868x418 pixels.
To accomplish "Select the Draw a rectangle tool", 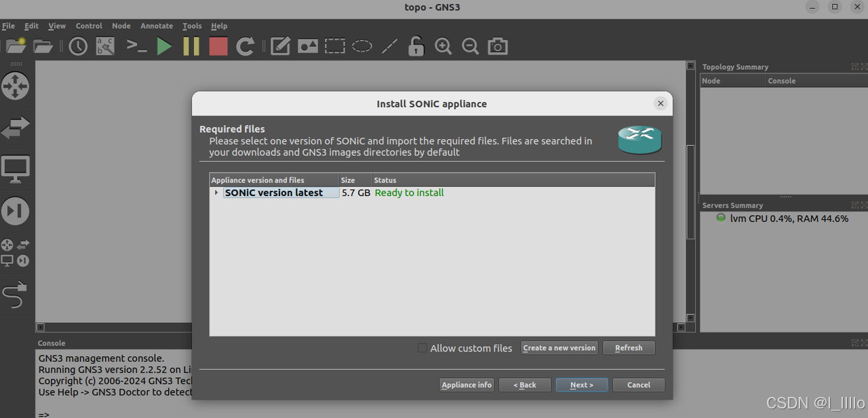I will (335, 46).
